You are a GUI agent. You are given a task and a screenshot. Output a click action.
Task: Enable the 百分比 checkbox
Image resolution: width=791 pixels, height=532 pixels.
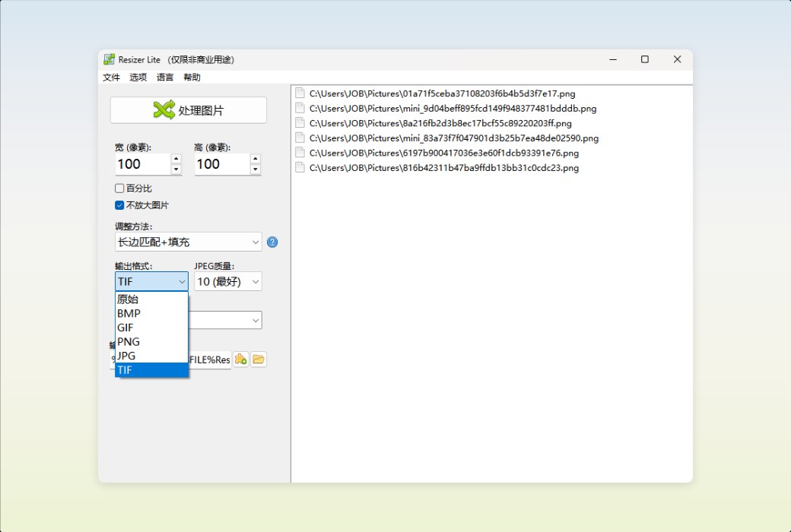point(119,188)
